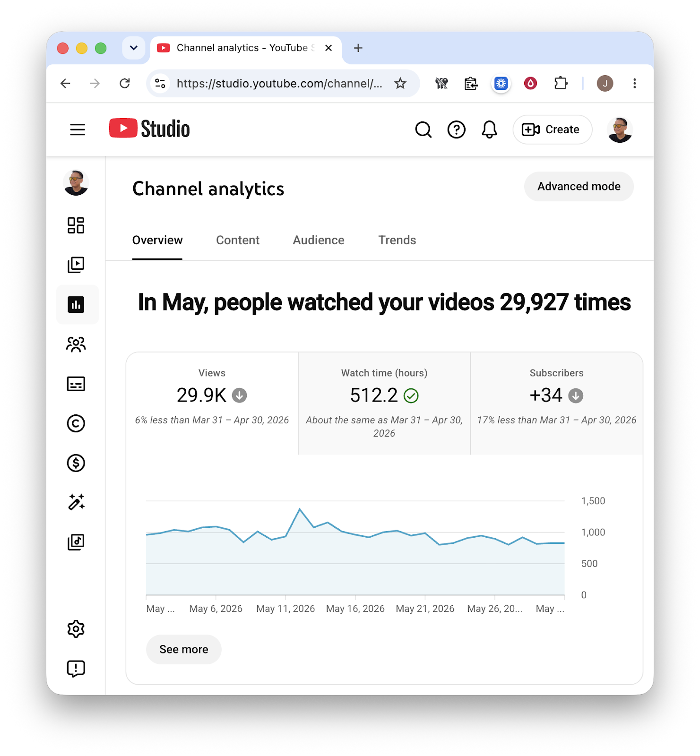Screen dimensions: 700x756
Task: Click the 17% less than comparison text
Action: [x=557, y=420]
